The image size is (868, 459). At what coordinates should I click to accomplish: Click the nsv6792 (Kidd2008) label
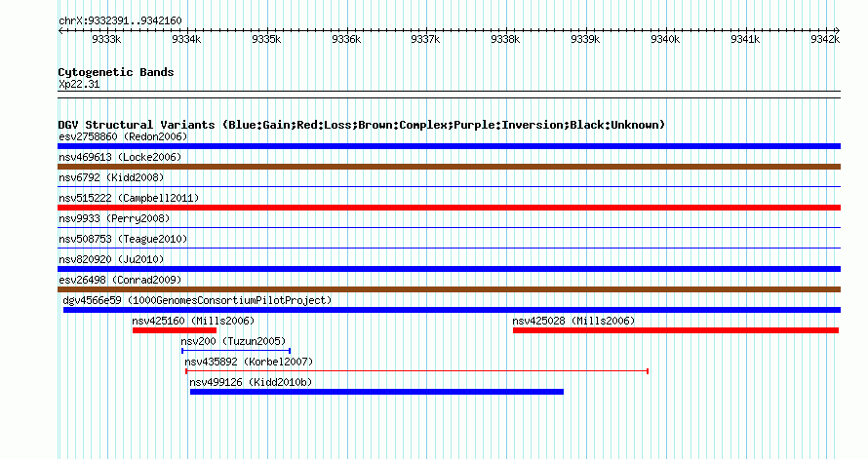111,177
